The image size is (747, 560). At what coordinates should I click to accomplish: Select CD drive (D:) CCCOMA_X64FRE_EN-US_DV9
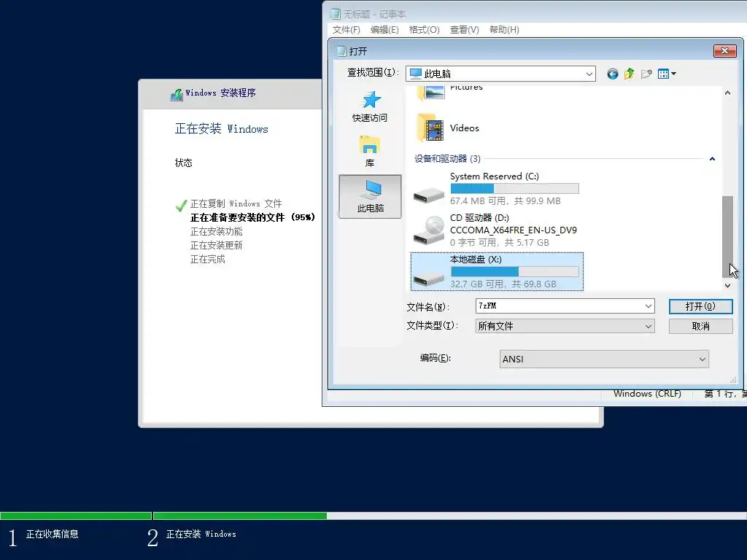pos(496,230)
